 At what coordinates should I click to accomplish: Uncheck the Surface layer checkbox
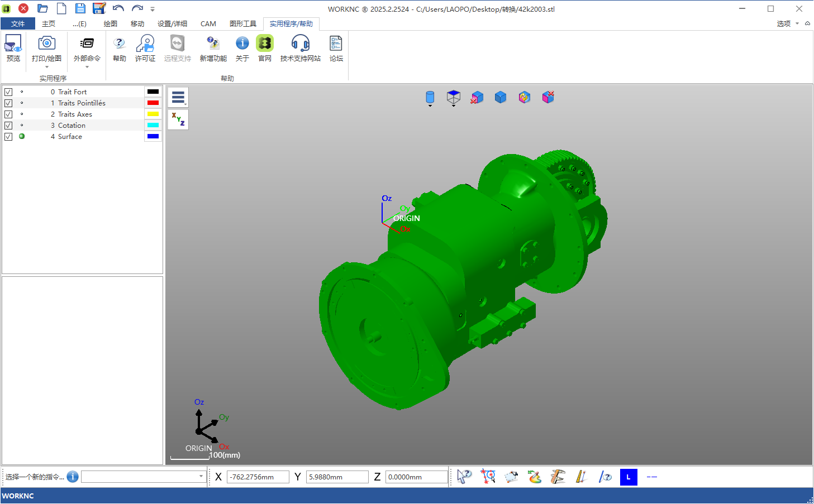[x=8, y=137]
